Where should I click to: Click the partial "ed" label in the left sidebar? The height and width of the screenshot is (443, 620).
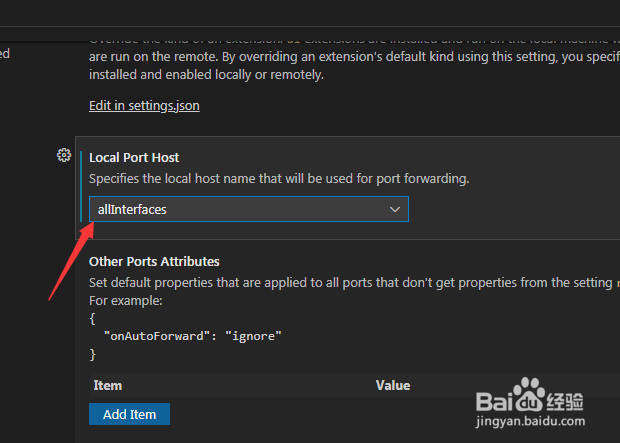tap(5, 53)
